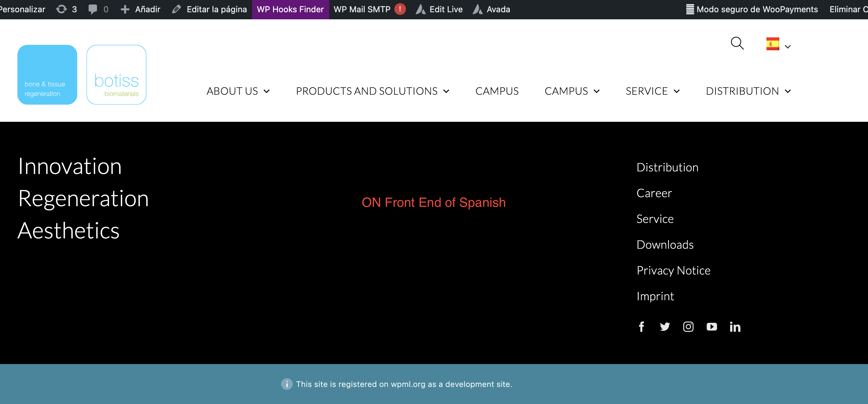This screenshot has height=404, width=868.
Task: Open Twitter social icon in footer
Action: pos(665,327)
